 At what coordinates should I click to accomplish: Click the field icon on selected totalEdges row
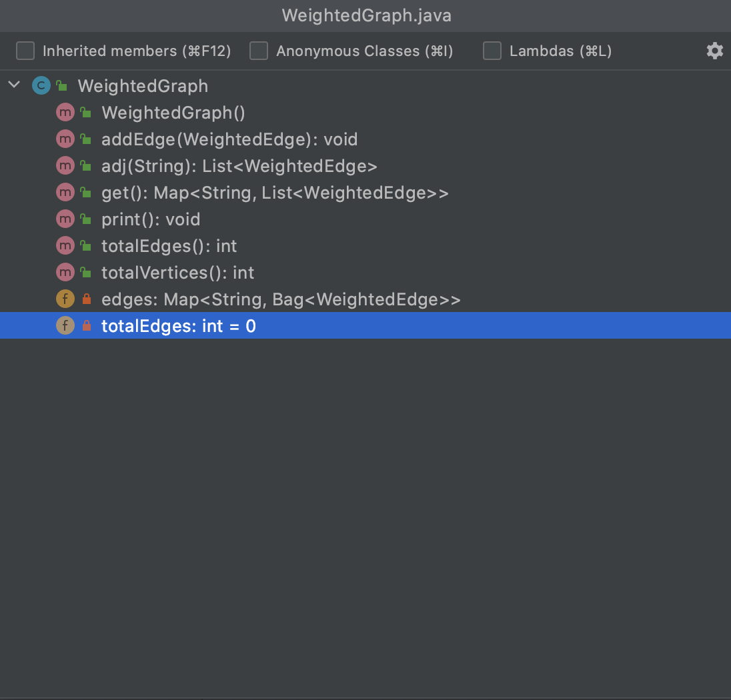pyautogui.click(x=65, y=325)
